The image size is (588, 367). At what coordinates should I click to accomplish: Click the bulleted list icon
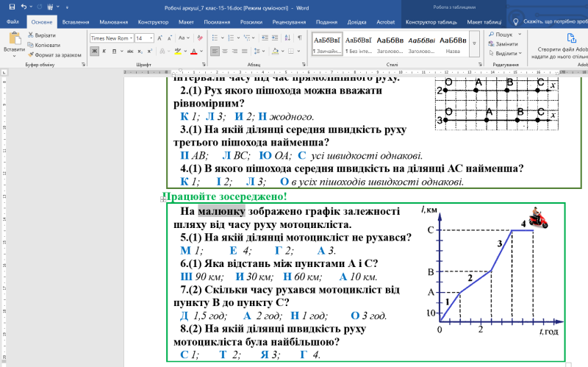(x=215, y=38)
